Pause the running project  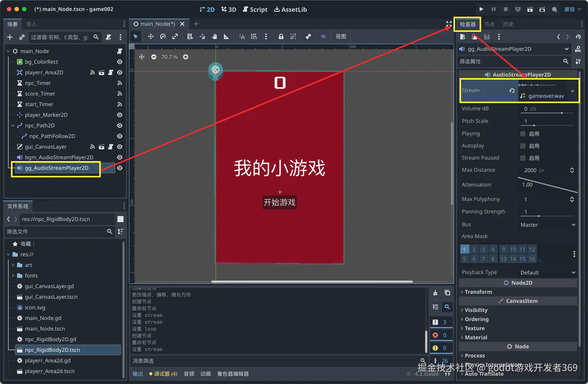pyautogui.click(x=494, y=9)
